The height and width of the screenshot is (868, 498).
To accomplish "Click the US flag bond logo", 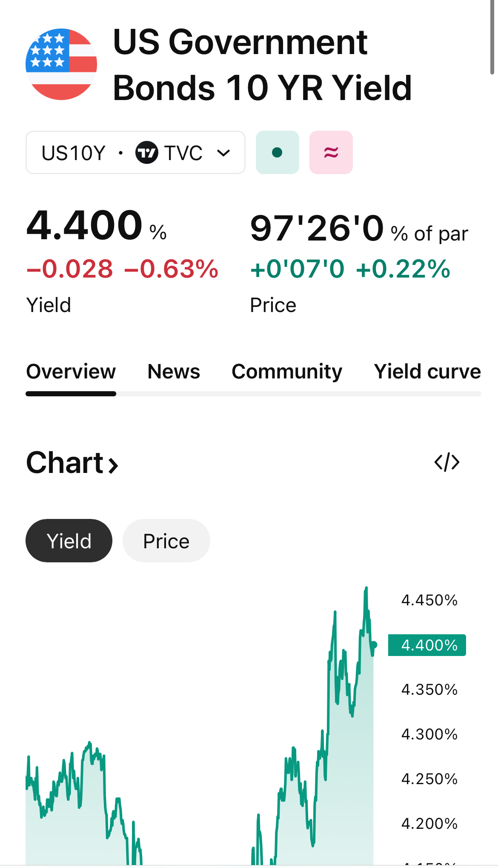I will tap(61, 64).
